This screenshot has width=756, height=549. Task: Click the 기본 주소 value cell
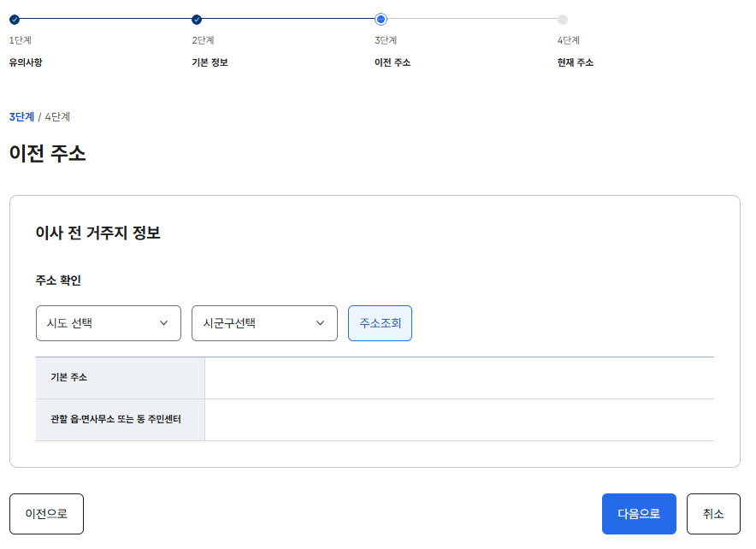[x=459, y=378]
